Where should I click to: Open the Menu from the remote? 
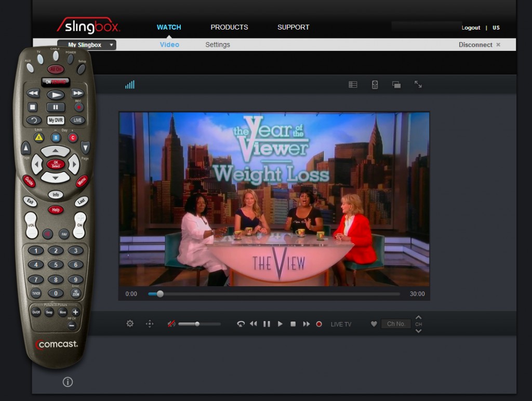82,181
